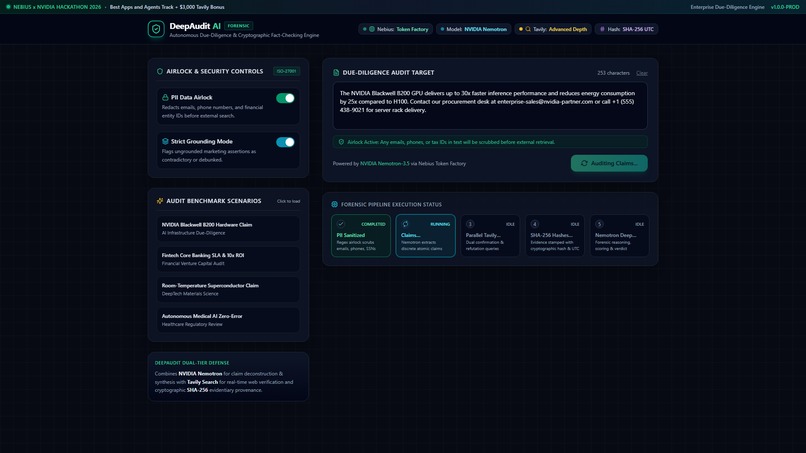
Task: Click the ISO-27001 badge
Action: 286,71
